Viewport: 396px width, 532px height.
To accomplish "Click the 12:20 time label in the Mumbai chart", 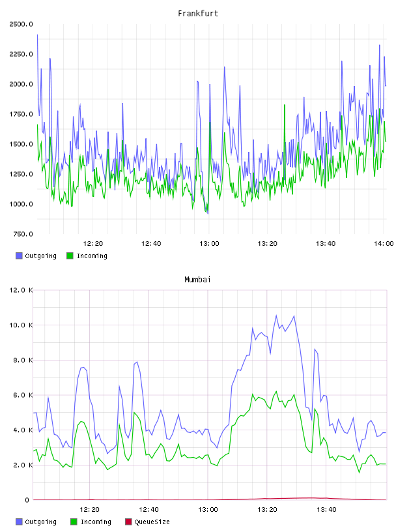I will 89,510.
